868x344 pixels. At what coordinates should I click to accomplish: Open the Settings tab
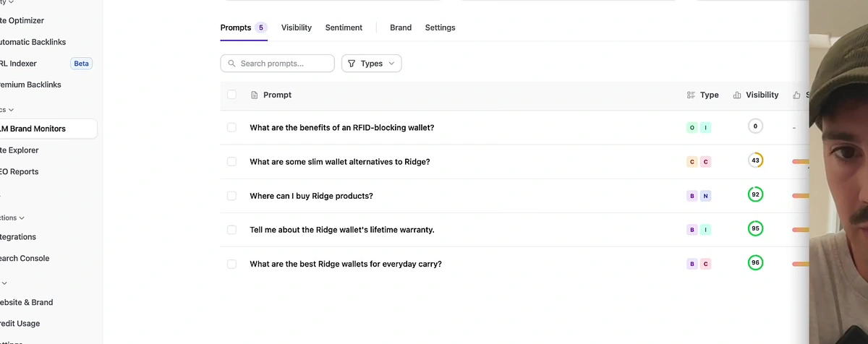440,27
